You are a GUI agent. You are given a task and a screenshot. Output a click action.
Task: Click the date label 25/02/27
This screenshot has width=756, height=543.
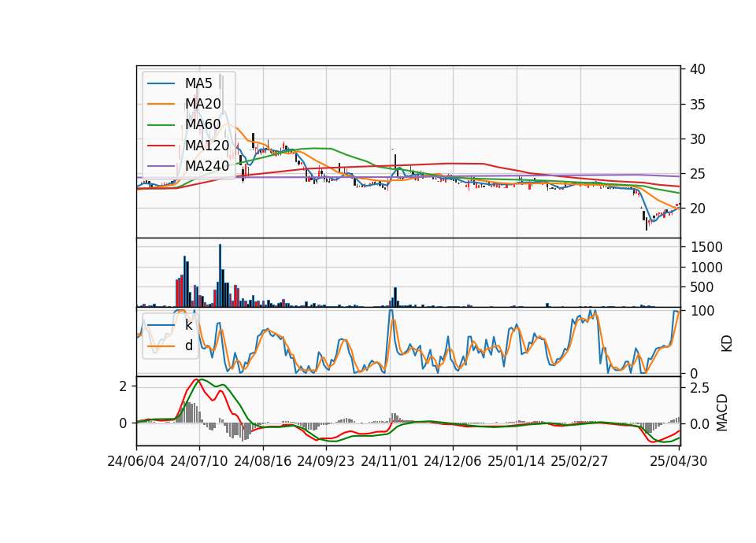[580, 461]
